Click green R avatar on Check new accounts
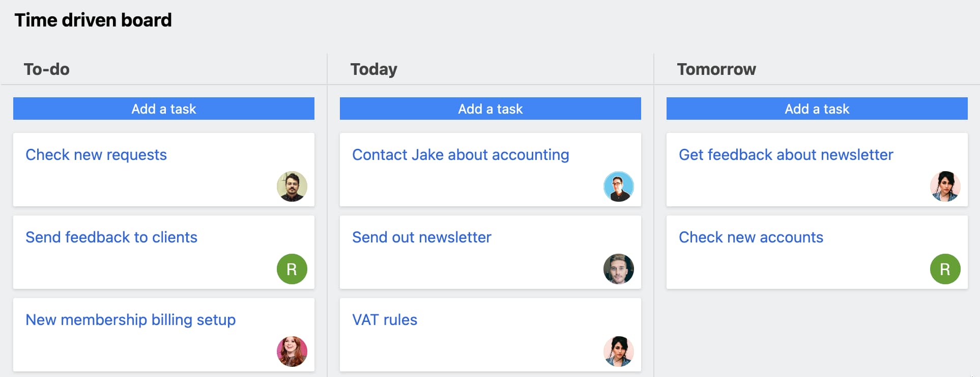Image resolution: width=980 pixels, height=377 pixels. (945, 269)
